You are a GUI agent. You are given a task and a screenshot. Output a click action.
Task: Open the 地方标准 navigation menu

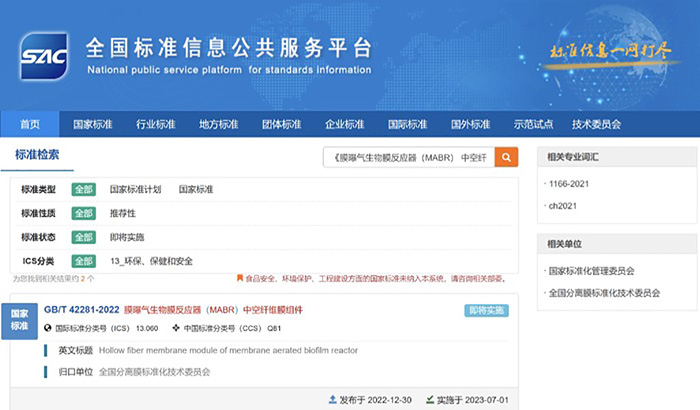point(219,124)
